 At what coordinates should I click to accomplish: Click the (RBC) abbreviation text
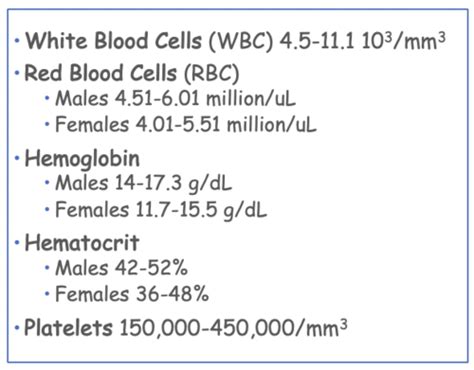point(212,74)
